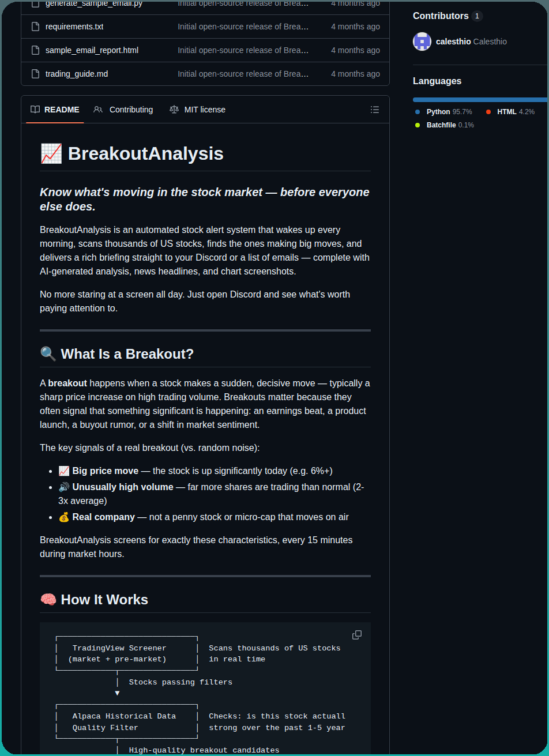Screen dimensions: 549x756
Task: Click the file icon beside trading_guide.md
Action: [x=35, y=74]
